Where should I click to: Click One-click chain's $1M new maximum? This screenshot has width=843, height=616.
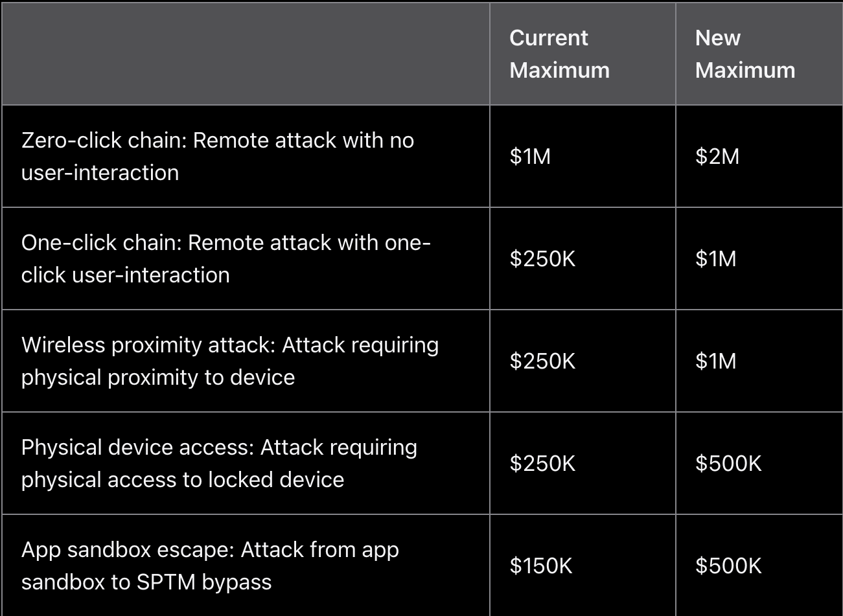coord(715,259)
